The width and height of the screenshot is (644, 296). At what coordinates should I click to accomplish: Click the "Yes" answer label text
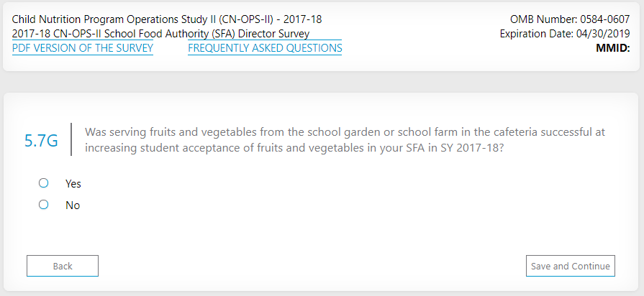coord(73,184)
